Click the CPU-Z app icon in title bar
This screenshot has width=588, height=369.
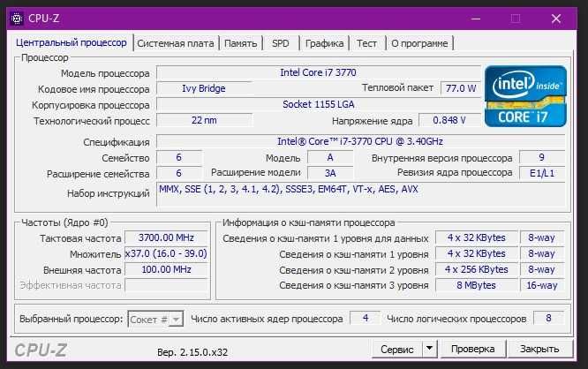17,19
